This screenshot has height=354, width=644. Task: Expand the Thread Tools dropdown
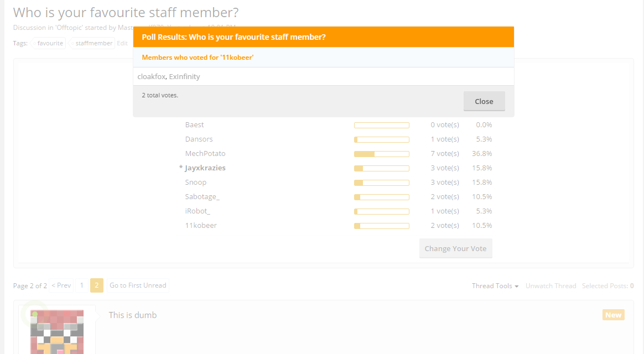(495, 286)
